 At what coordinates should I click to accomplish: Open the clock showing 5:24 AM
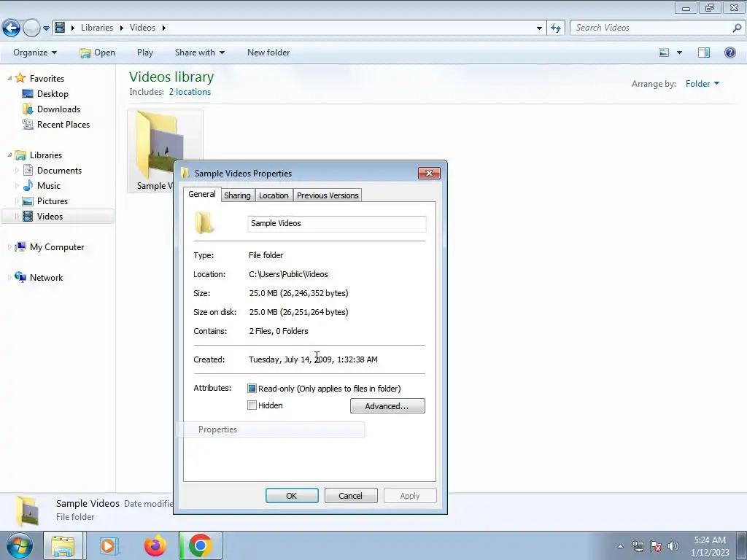tap(710, 546)
